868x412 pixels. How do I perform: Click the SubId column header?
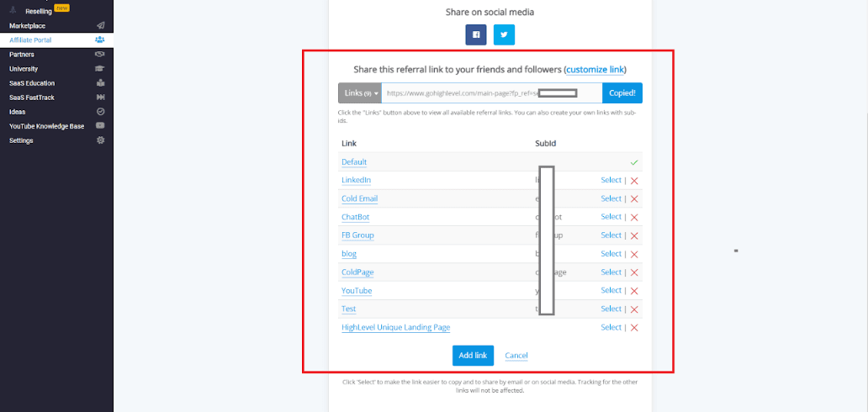coord(545,144)
